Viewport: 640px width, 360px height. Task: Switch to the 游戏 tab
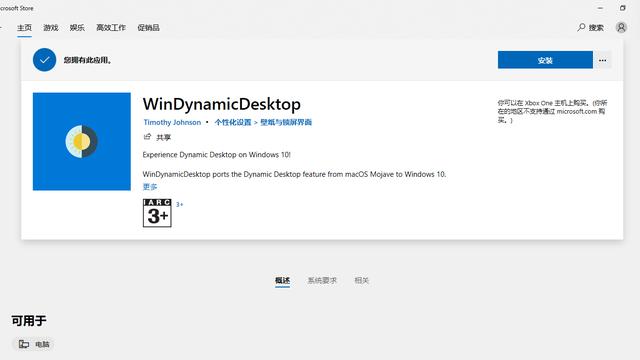coord(51,28)
